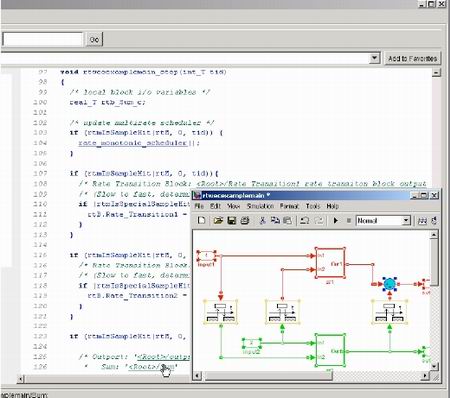Redo the last undone model edit
Screen dimensions: 450x398
pyautogui.click(x=319, y=220)
